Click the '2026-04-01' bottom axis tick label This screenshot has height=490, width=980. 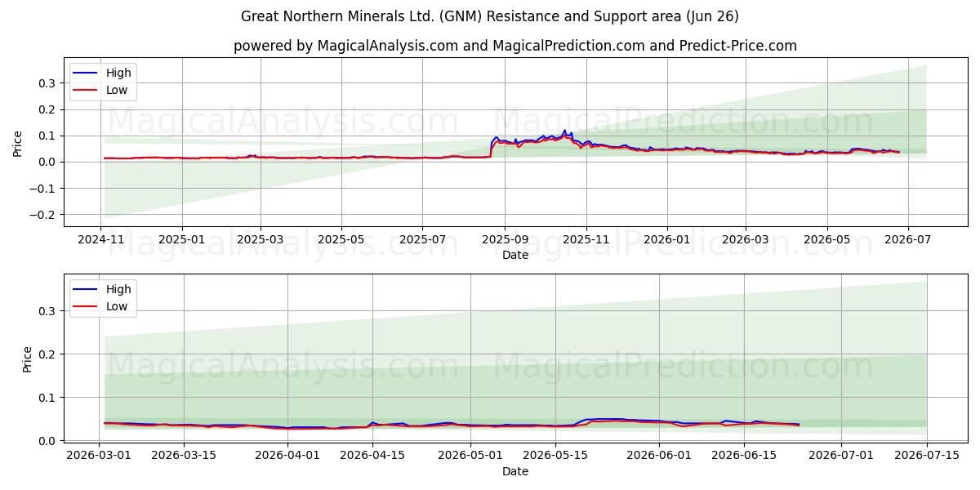click(287, 457)
